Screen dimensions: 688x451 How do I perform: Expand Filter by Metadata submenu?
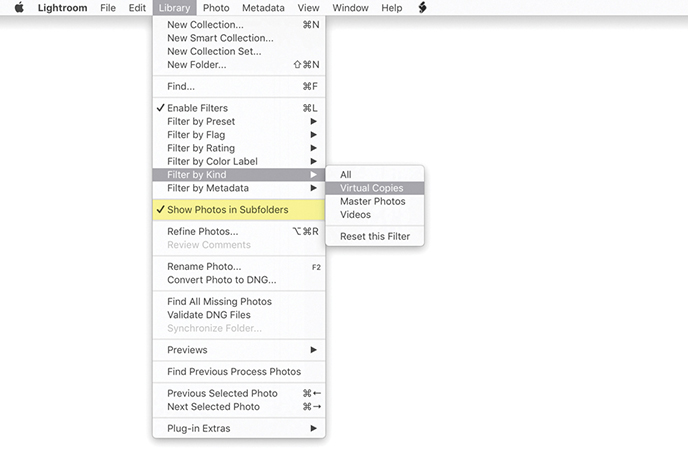pyautogui.click(x=208, y=188)
